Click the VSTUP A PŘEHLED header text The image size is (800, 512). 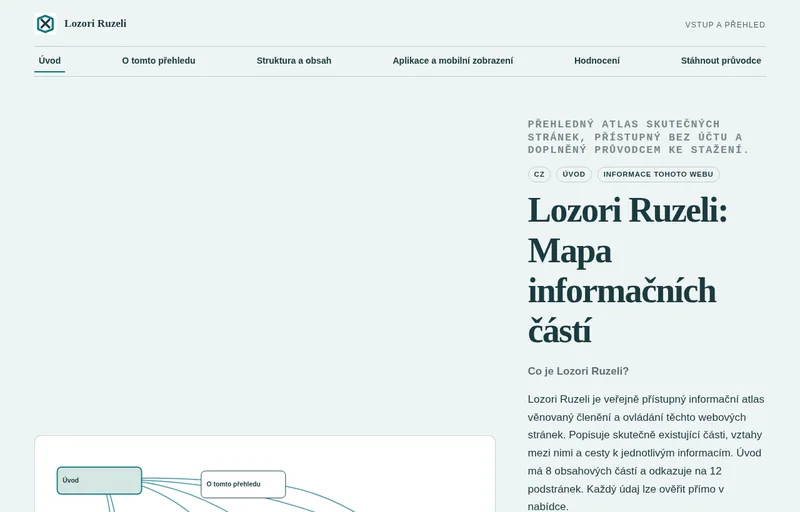pos(725,24)
